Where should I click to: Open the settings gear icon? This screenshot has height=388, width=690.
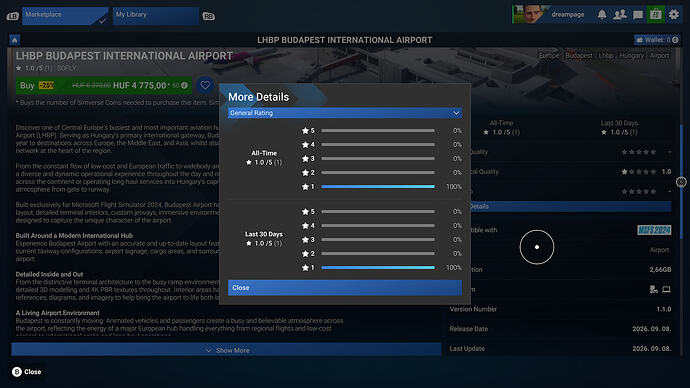pyautogui.click(x=674, y=15)
